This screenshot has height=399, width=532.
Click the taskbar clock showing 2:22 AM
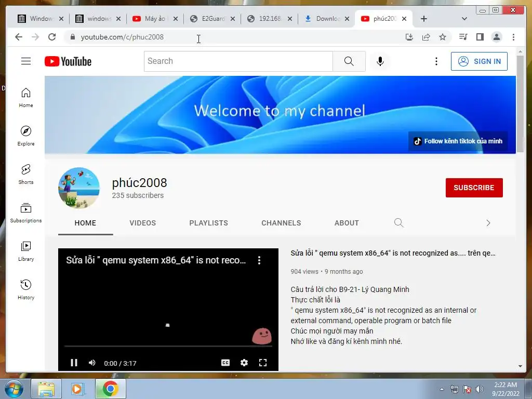click(x=506, y=389)
